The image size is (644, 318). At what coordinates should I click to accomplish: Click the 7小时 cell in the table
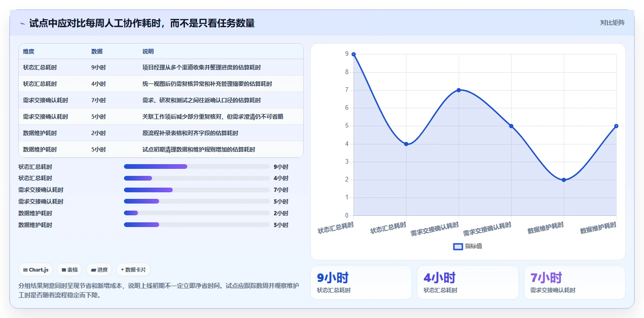click(x=99, y=100)
